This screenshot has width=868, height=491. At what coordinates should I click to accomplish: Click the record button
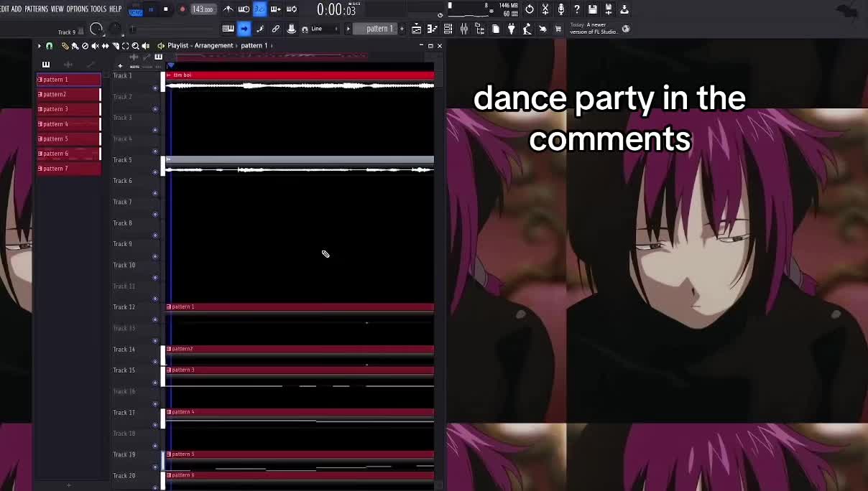point(183,9)
